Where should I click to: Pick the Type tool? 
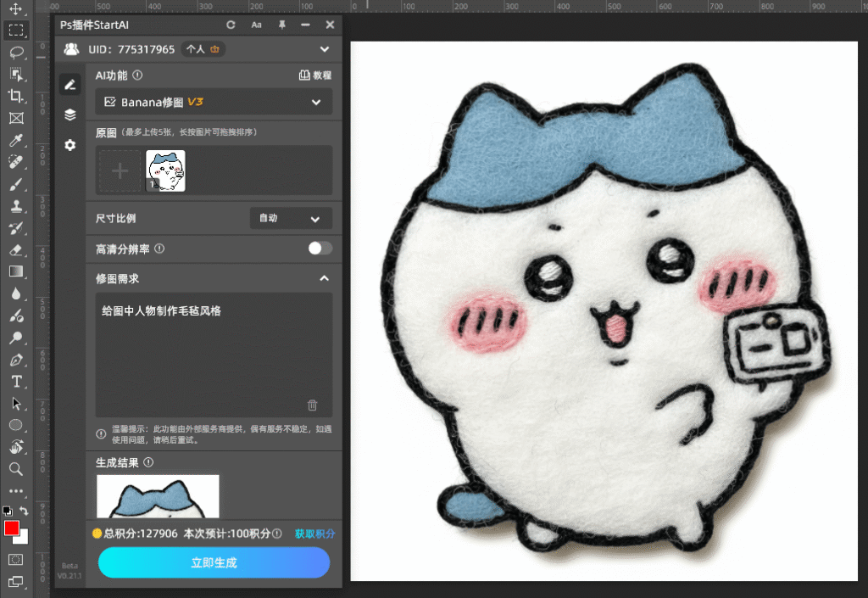pos(15,382)
